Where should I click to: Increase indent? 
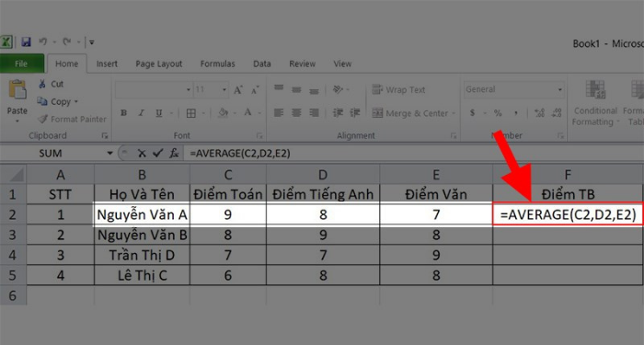coord(355,112)
